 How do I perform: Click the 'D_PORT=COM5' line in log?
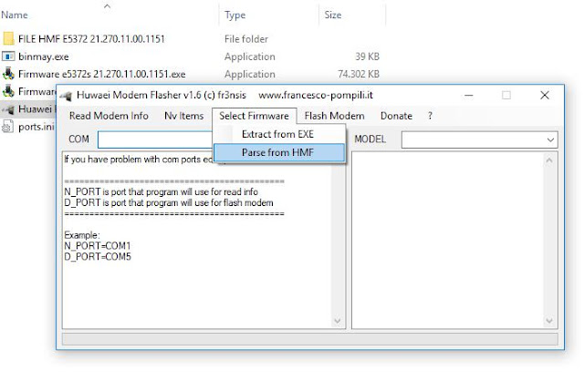(x=98, y=256)
